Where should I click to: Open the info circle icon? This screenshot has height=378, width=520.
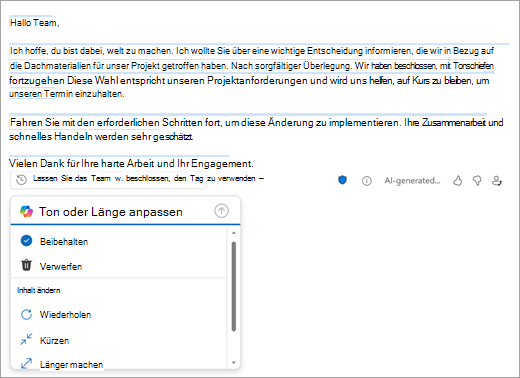(x=367, y=181)
